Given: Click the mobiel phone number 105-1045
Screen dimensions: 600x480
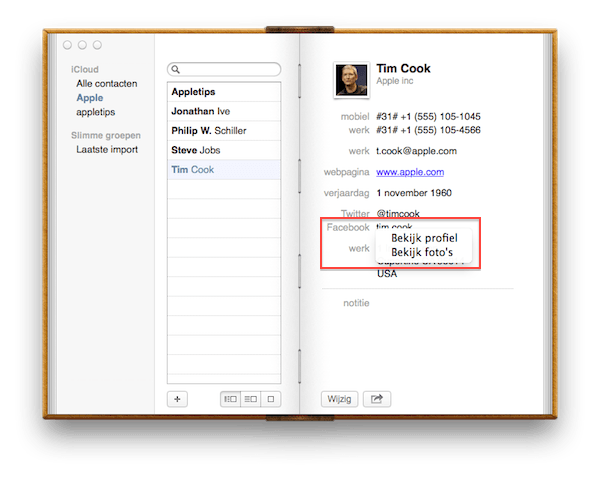Looking at the screenshot, I should coord(428,116).
